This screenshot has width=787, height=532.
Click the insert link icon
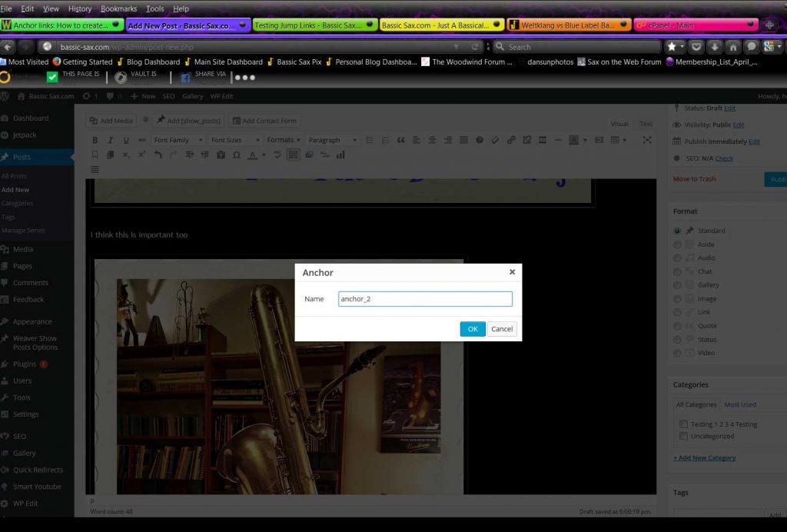pos(511,140)
